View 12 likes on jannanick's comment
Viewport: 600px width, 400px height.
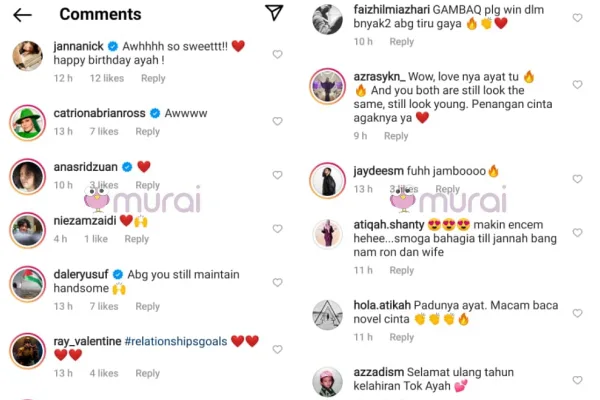pos(107,78)
